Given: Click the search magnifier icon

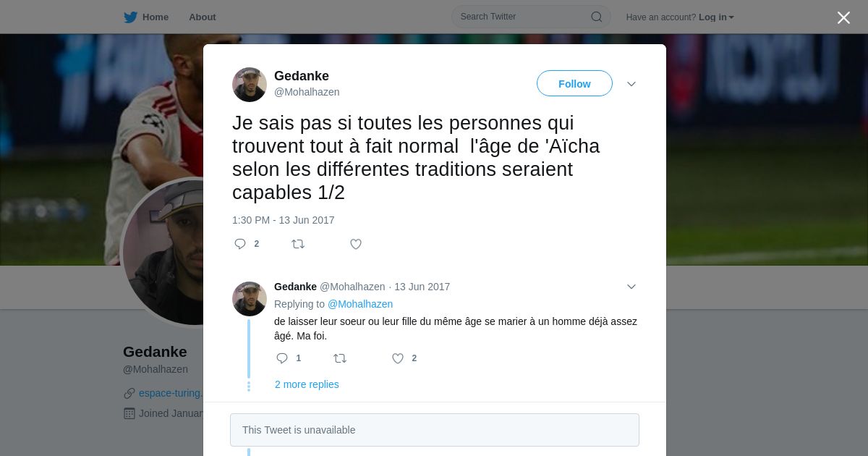Looking at the screenshot, I should [x=597, y=17].
